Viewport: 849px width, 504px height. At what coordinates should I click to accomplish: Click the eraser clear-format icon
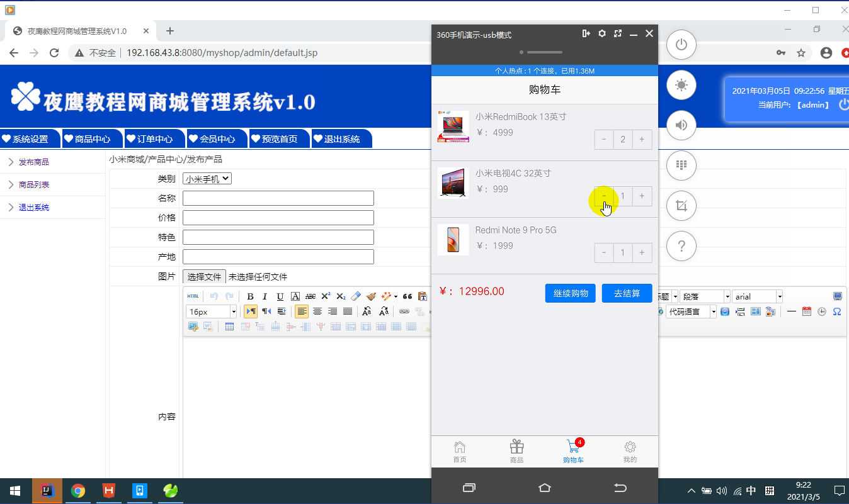coord(356,296)
